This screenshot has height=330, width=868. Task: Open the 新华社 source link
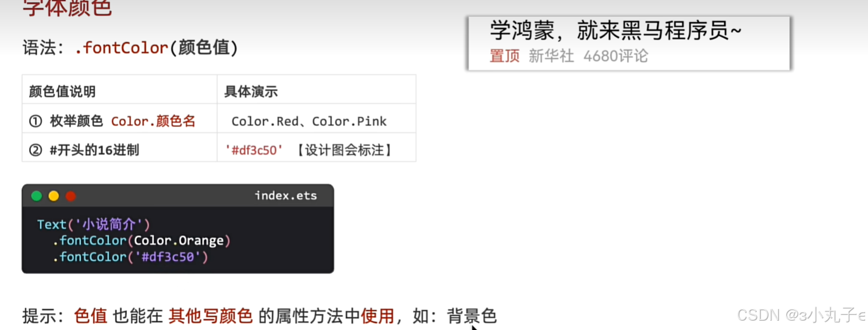[x=551, y=56]
